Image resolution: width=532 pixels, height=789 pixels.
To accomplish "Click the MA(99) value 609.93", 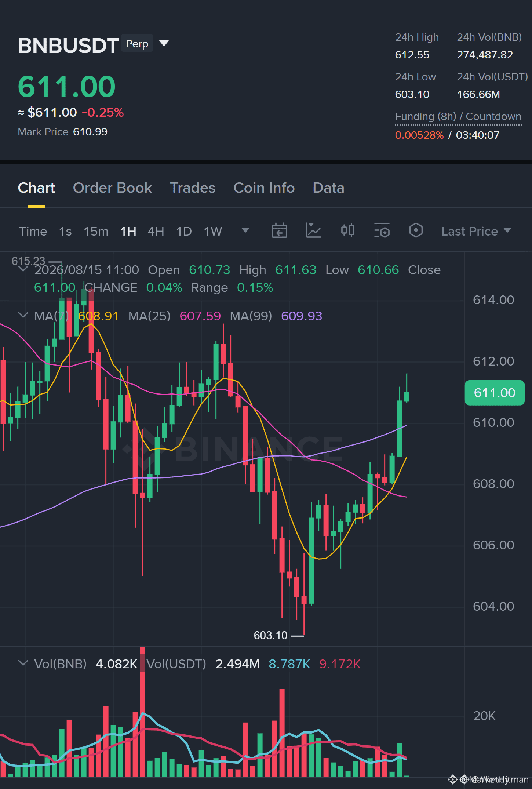I will (x=302, y=316).
